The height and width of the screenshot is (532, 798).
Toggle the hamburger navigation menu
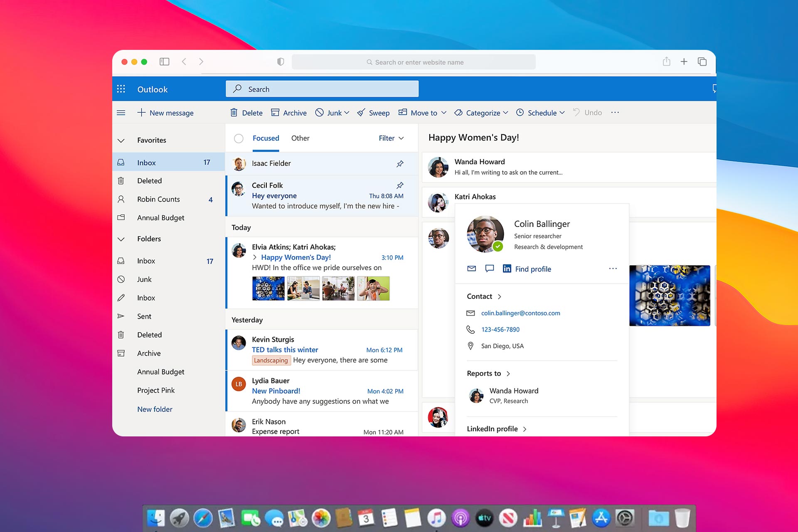(121, 113)
